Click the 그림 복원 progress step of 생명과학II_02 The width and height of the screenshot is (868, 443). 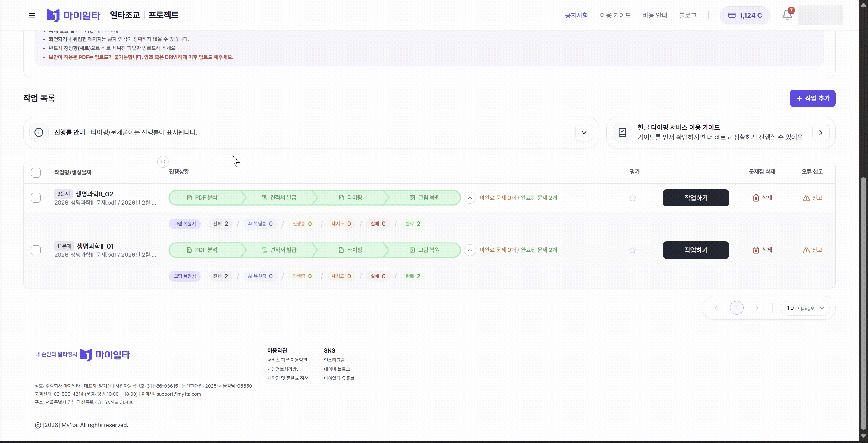(x=425, y=198)
